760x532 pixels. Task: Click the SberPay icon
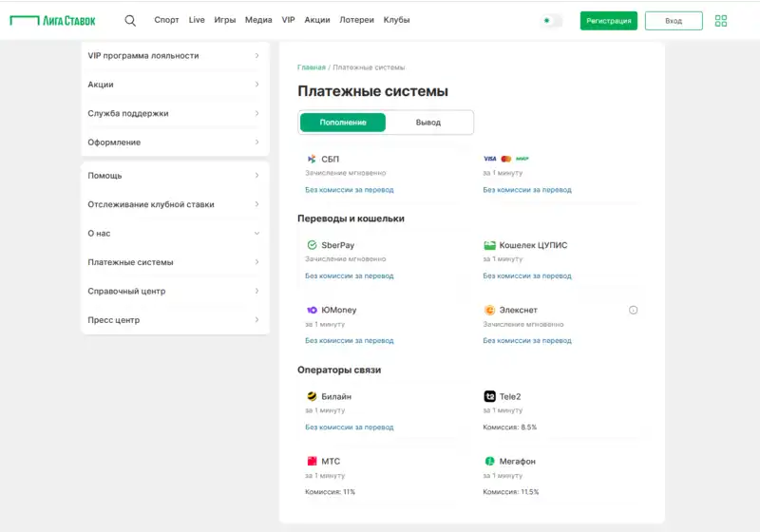(312, 245)
